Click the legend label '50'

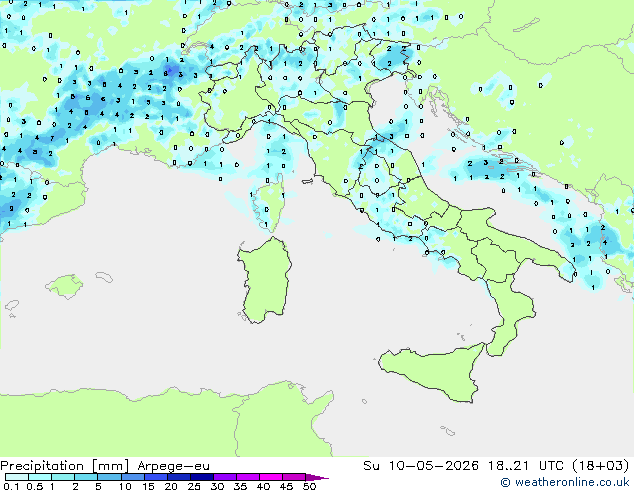tap(309, 486)
